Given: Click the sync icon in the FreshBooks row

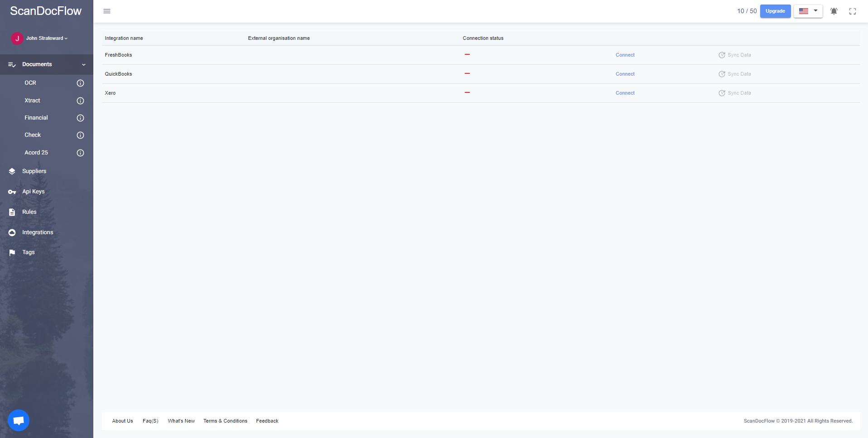Looking at the screenshot, I should 722,55.
